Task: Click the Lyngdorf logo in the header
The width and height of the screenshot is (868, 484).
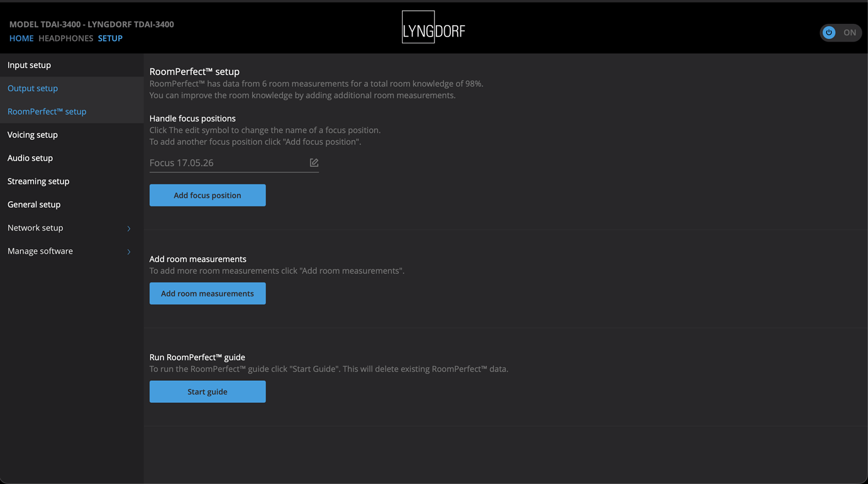Action: [x=433, y=27]
